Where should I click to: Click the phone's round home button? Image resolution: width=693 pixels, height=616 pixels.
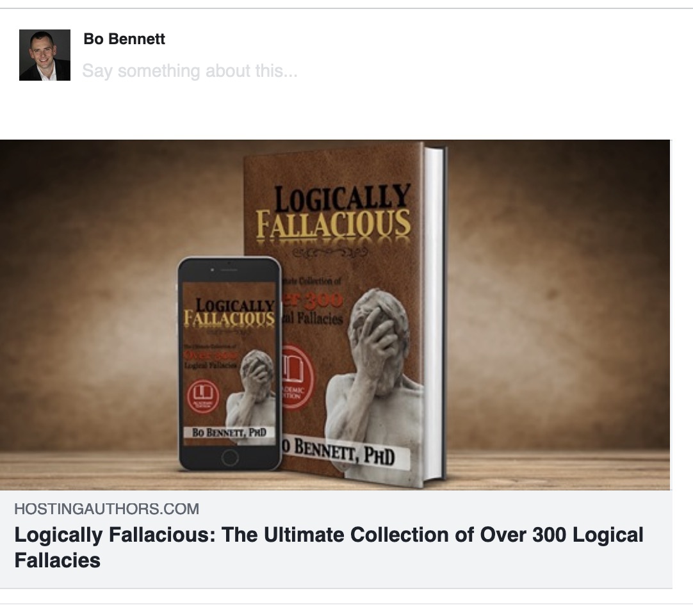[229, 457]
